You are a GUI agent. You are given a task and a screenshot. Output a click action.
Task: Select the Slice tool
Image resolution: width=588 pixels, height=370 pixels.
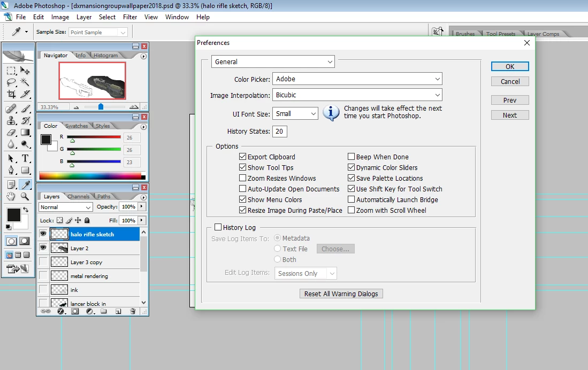[x=25, y=94]
